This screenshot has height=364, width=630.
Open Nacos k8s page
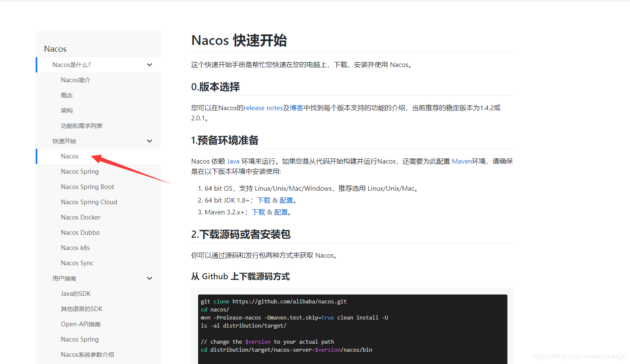click(x=75, y=248)
